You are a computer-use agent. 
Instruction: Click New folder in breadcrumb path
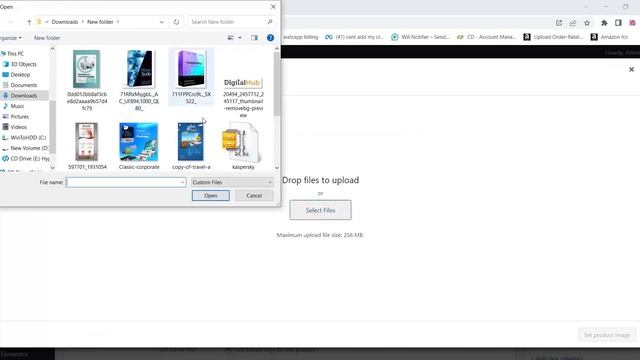pos(100,22)
